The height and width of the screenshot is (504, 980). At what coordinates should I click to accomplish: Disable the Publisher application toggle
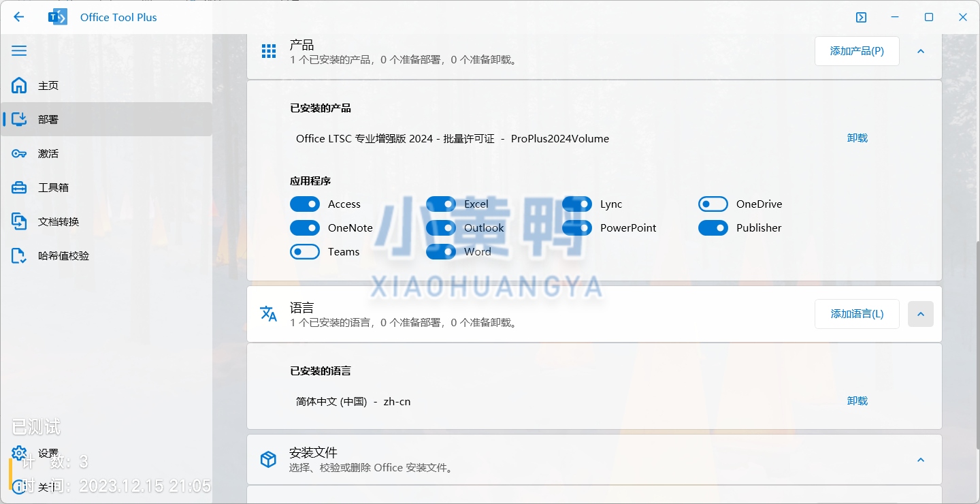coord(713,228)
